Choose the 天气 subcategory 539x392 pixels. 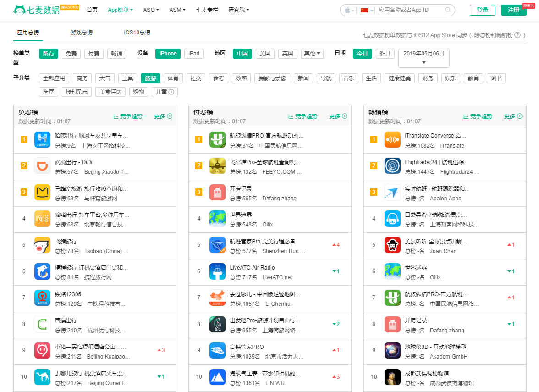105,78
